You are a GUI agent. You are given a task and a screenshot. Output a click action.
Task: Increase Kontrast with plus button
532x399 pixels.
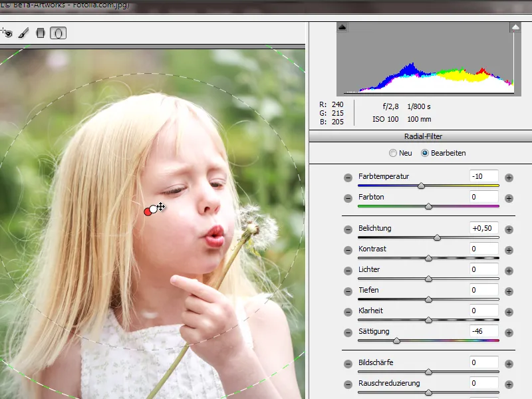pos(509,250)
